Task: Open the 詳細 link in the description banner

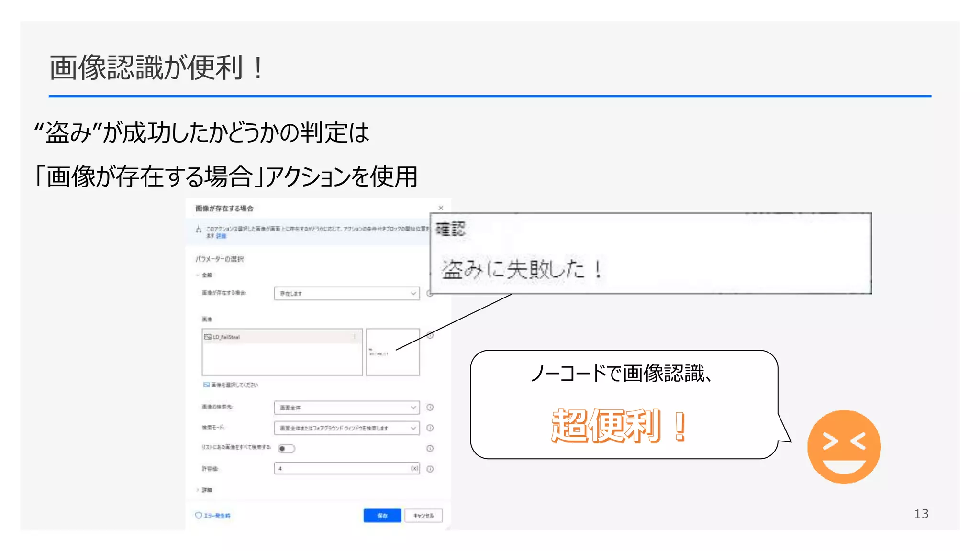Action: point(221,236)
